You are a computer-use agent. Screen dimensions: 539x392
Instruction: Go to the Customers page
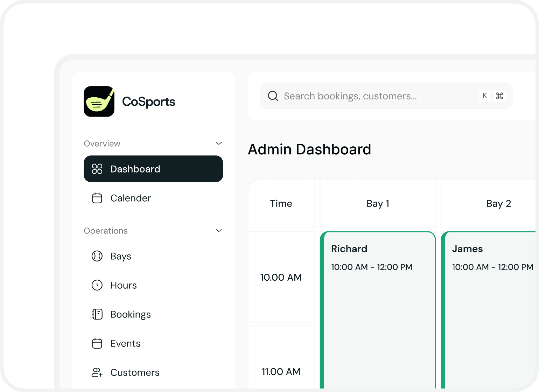coord(135,372)
